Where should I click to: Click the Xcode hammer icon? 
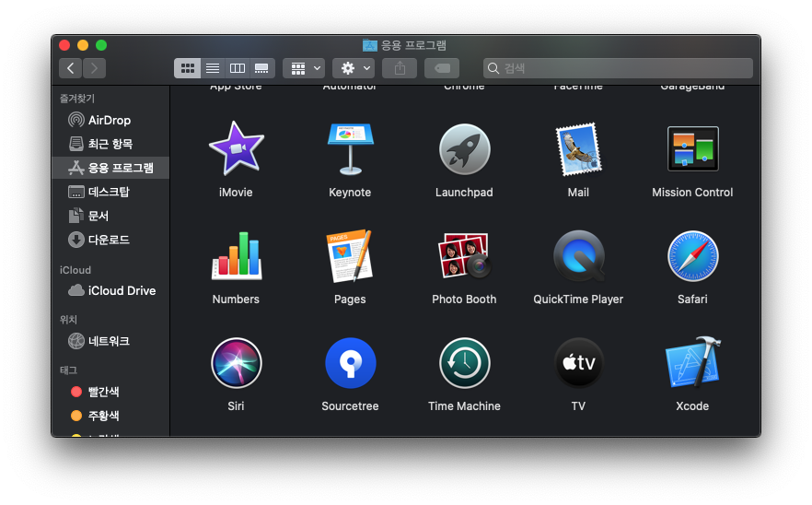693,363
